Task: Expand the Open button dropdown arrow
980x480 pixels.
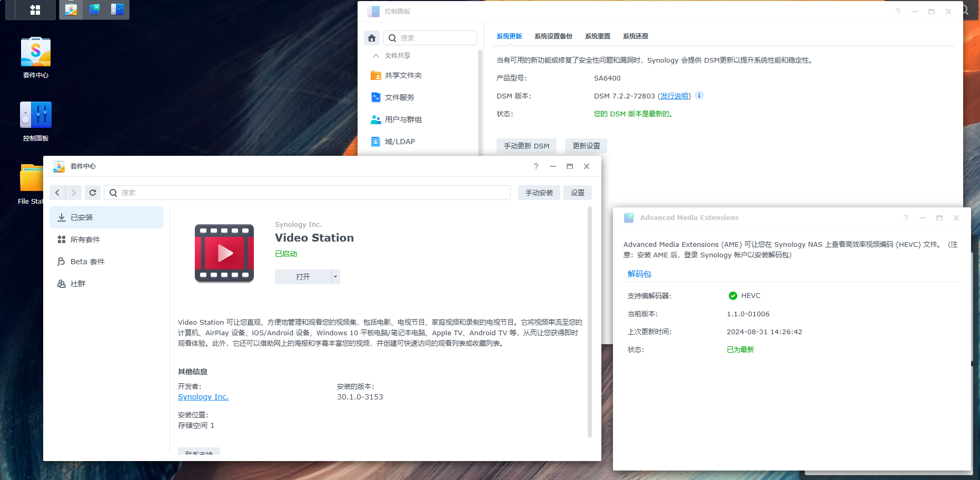Action: (x=335, y=277)
